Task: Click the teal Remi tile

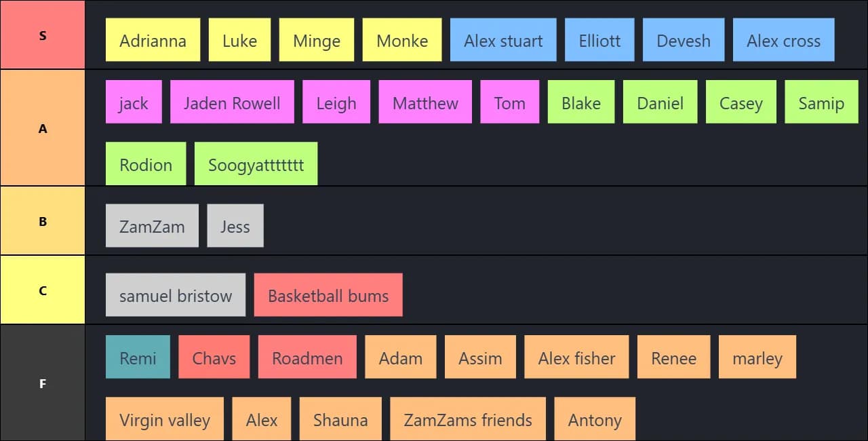Action: (x=138, y=357)
